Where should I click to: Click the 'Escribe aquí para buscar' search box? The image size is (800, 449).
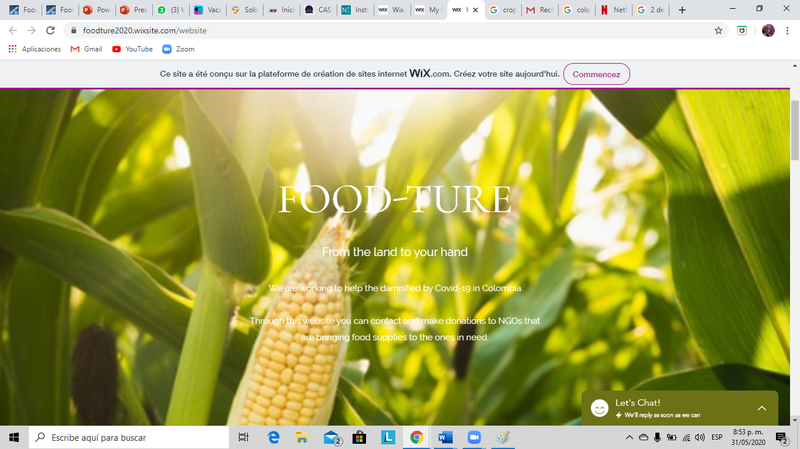[129, 437]
